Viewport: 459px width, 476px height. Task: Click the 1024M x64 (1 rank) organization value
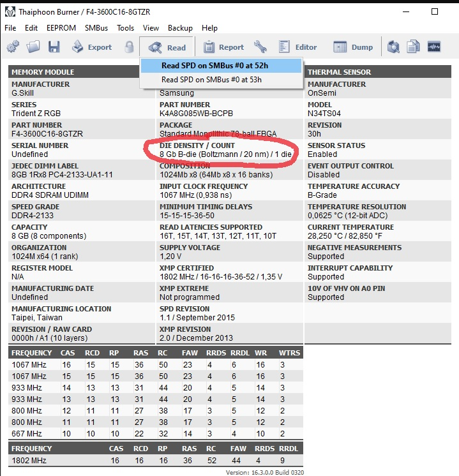(x=45, y=257)
